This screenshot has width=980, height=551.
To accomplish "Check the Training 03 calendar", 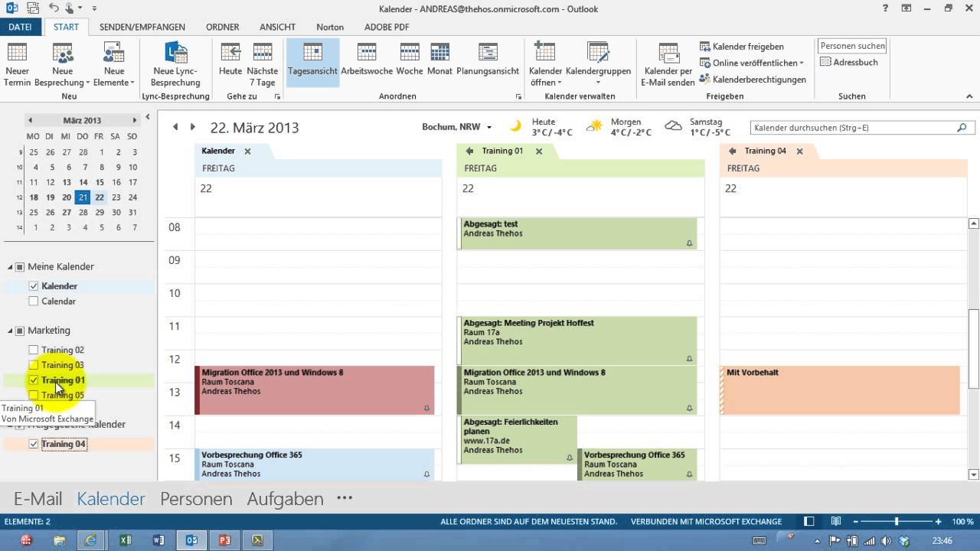I will click(33, 365).
